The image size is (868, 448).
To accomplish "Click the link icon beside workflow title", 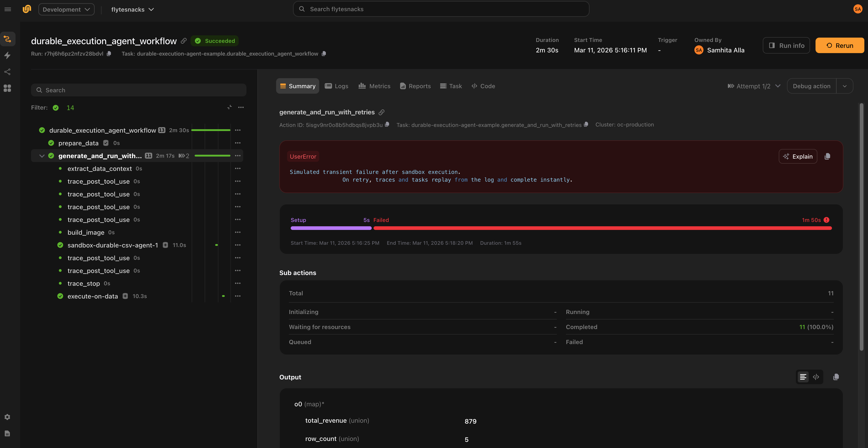I will coord(184,41).
